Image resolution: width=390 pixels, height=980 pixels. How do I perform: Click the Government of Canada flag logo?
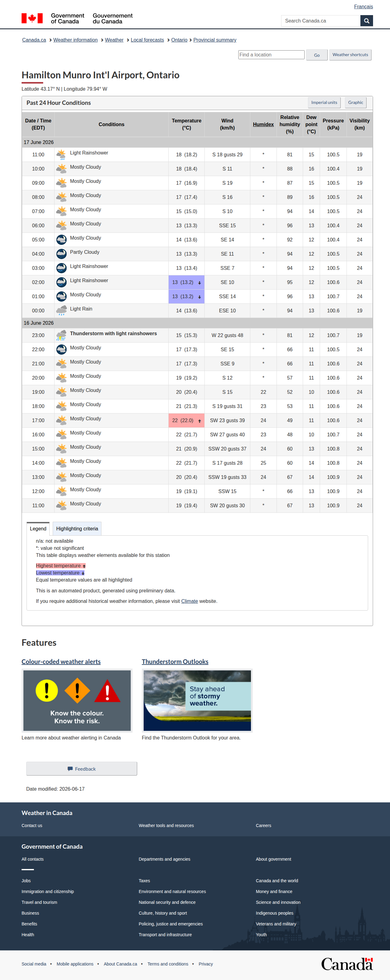(x=32, y=18)
